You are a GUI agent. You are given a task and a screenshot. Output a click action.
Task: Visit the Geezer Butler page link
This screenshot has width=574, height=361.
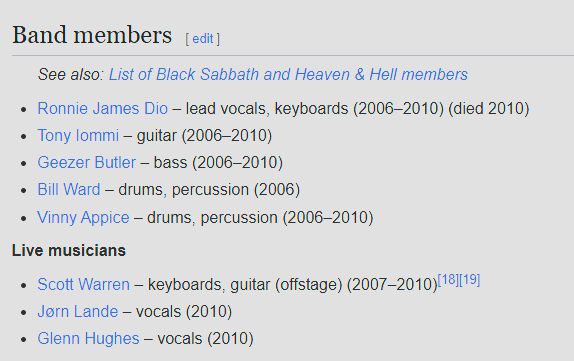coord(86,163)
